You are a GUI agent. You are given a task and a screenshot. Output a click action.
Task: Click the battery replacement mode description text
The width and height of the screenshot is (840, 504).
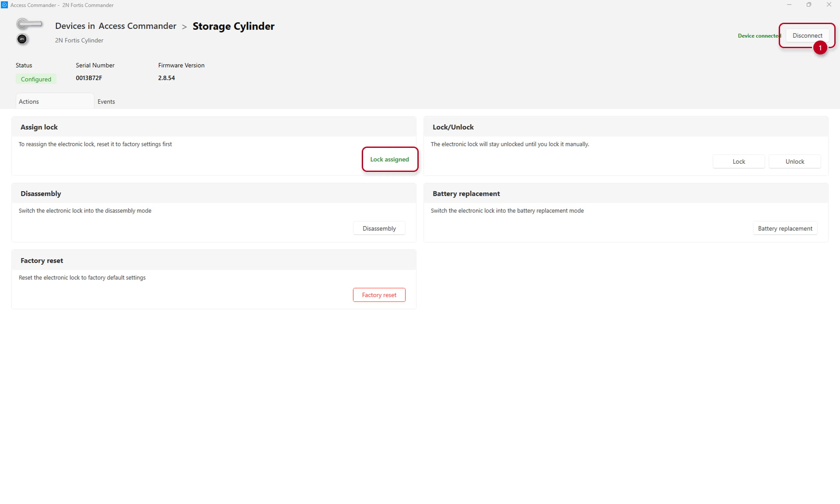pyautogui.click(x=507, y=211)
